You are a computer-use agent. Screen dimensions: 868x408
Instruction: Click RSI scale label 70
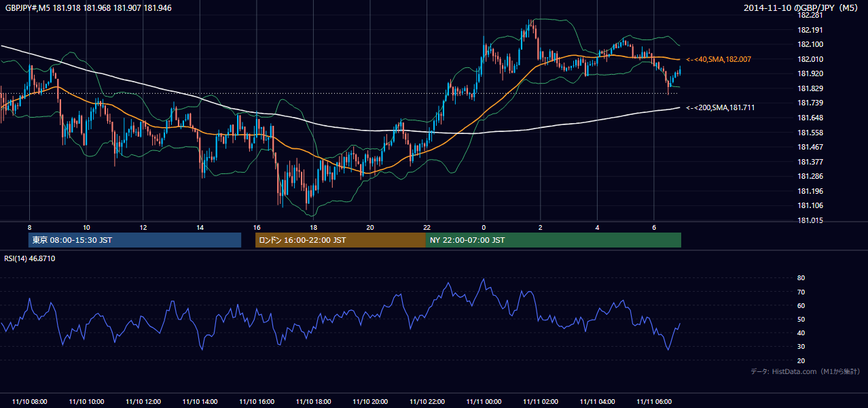(801, 292)
